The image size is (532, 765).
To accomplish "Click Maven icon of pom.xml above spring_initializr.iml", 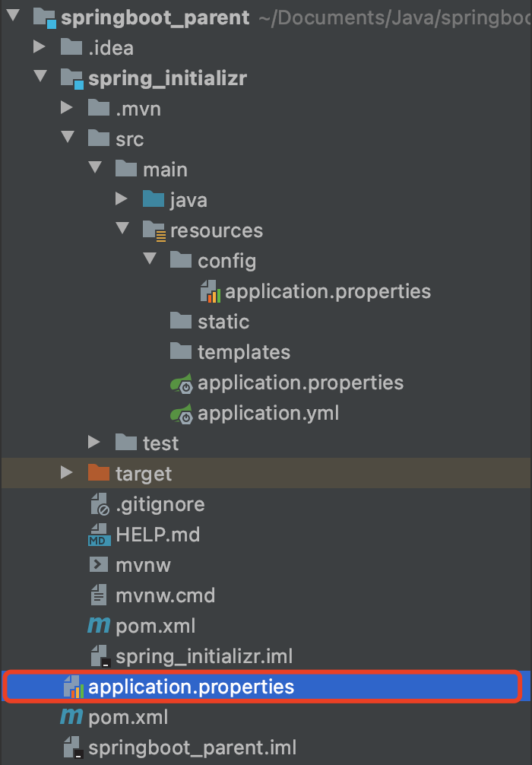I will click(99, 626).
